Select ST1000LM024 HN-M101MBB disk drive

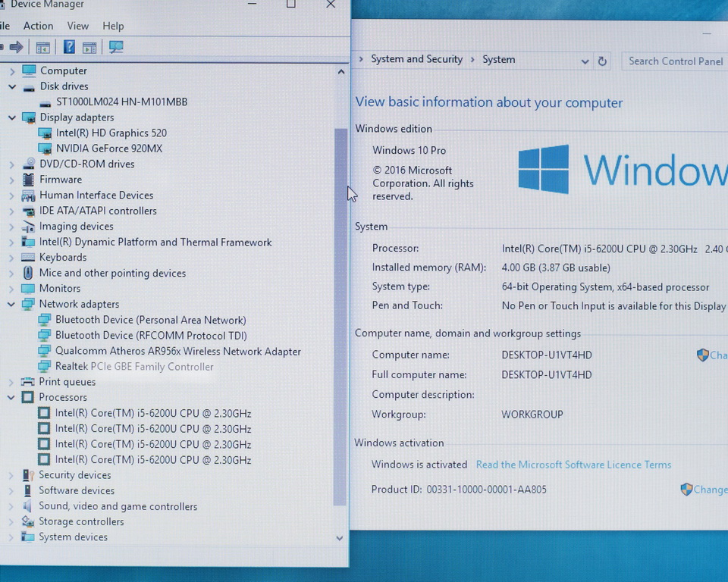click(121, 102)
